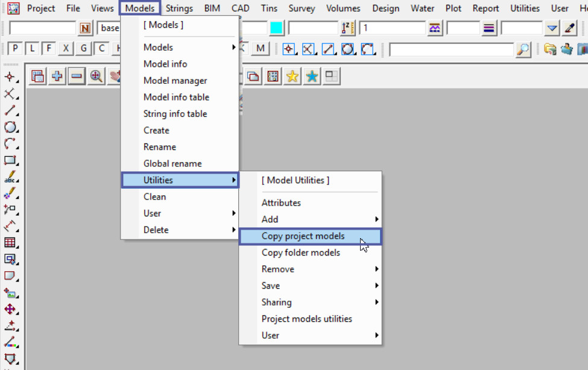588x370 pixels.
Task: Select the red table grid tool
Action: tap(10, 242)
